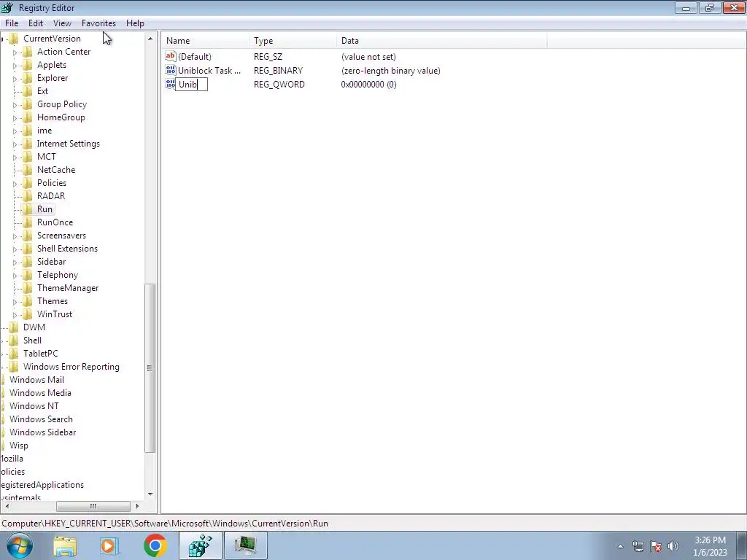Select the Windows Error Reporting key

pyautogui.click(x=71, y=367)
